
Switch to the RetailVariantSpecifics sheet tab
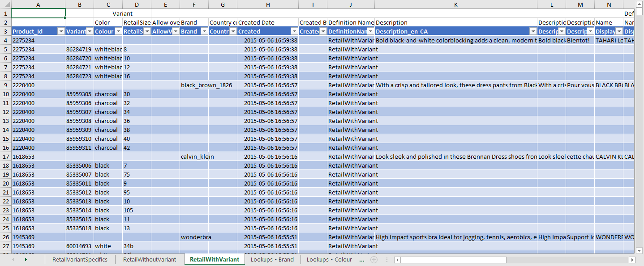[80, 259]
